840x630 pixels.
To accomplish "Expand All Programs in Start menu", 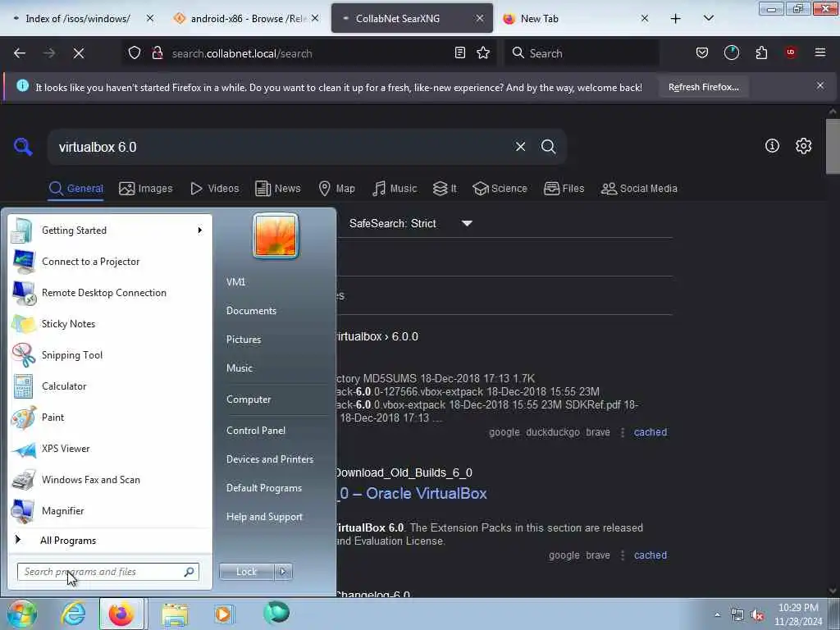I will click(x=68, y=540).
